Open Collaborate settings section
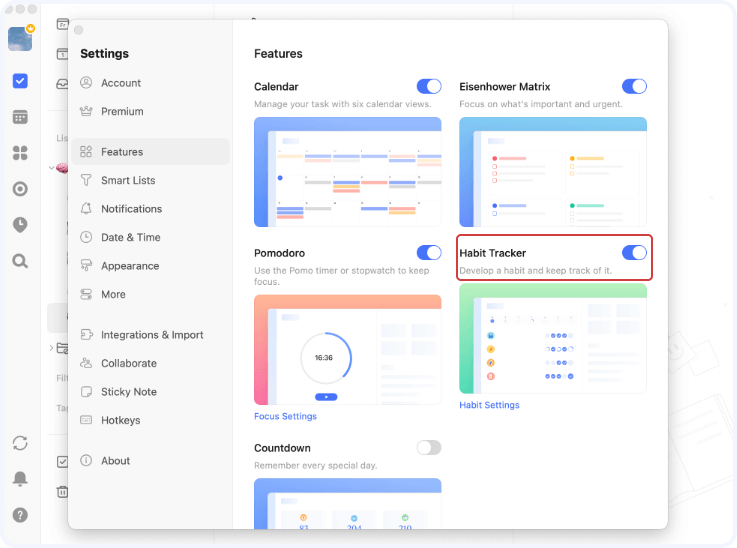Viewport: 737px width, 548px height. [150, 363]
